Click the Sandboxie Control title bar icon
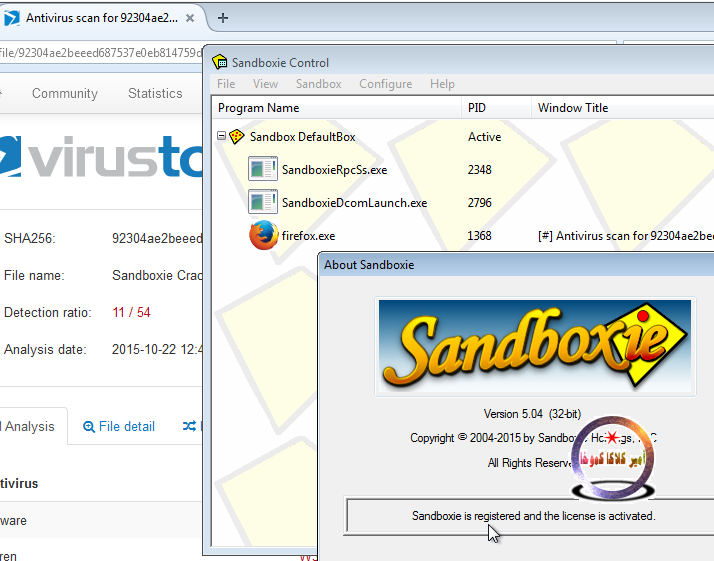 219,62
